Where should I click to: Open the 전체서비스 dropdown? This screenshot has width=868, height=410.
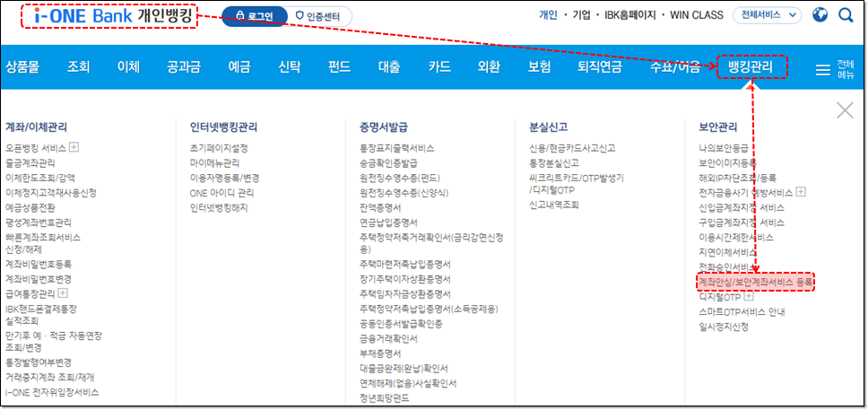[768, 15]
